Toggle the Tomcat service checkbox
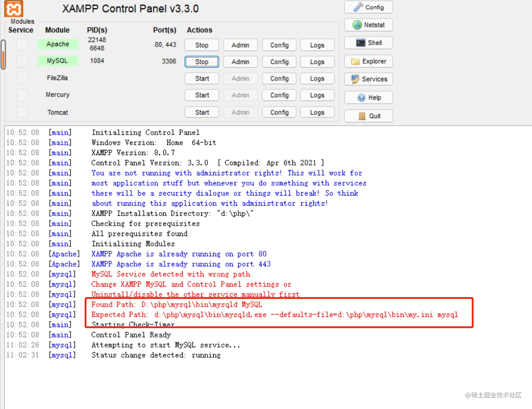 tap(22, 112)
